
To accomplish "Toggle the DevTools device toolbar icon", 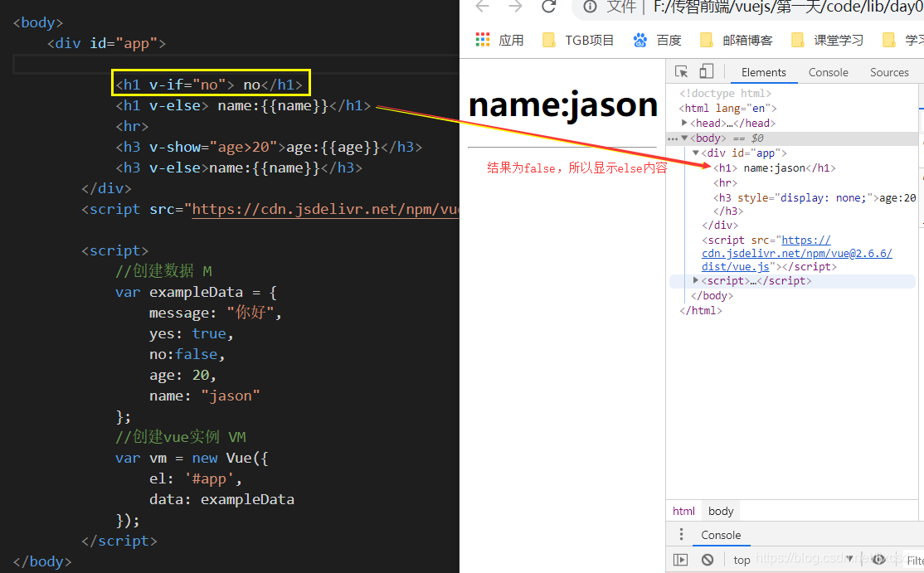I will [706, 72].
